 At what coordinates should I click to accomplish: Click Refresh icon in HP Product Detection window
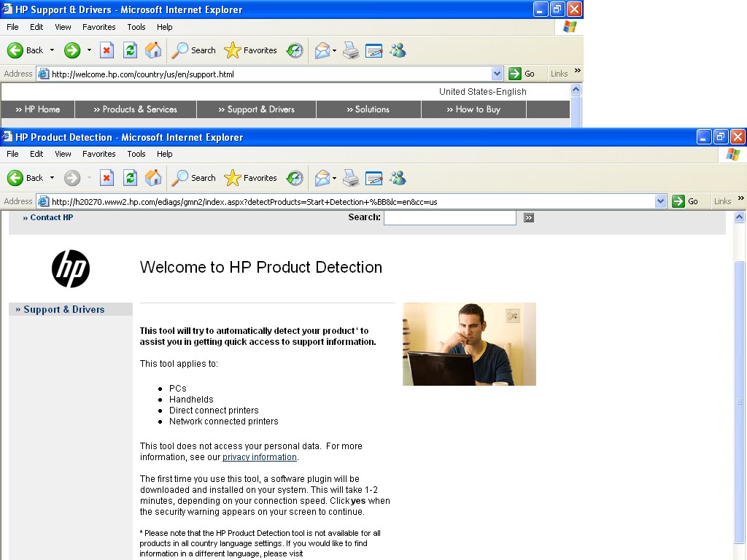130,178
